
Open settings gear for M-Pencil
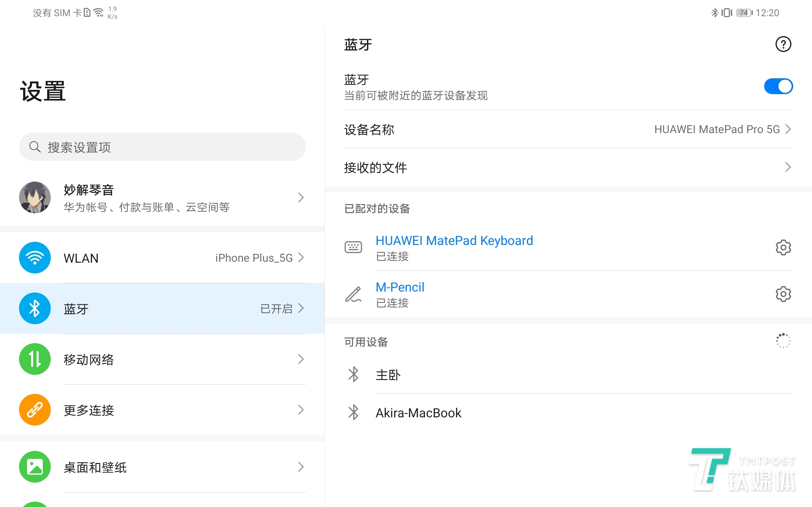(783, 294)
